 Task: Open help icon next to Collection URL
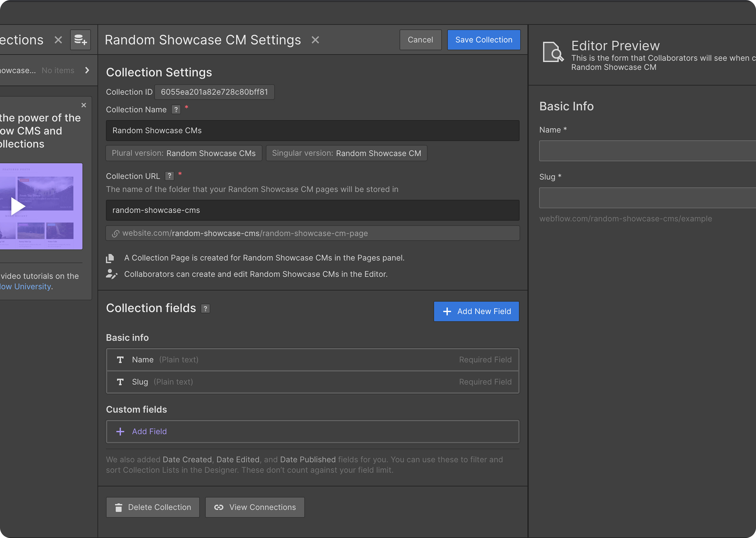point(169,176)
